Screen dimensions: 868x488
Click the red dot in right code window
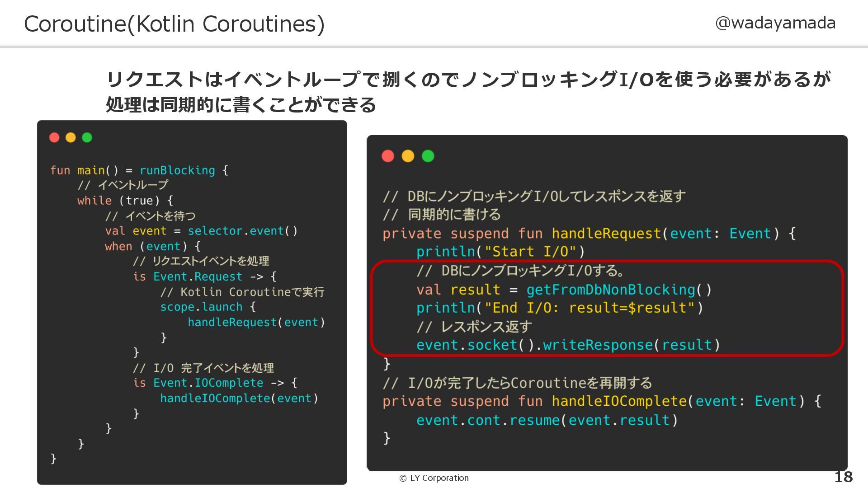click(x=388, y=156)
